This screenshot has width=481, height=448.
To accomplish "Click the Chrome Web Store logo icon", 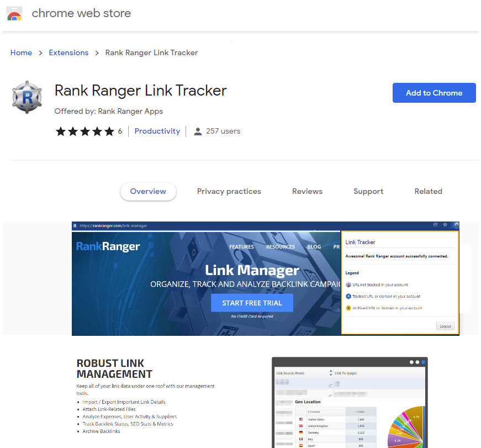I will click(14, 13).
